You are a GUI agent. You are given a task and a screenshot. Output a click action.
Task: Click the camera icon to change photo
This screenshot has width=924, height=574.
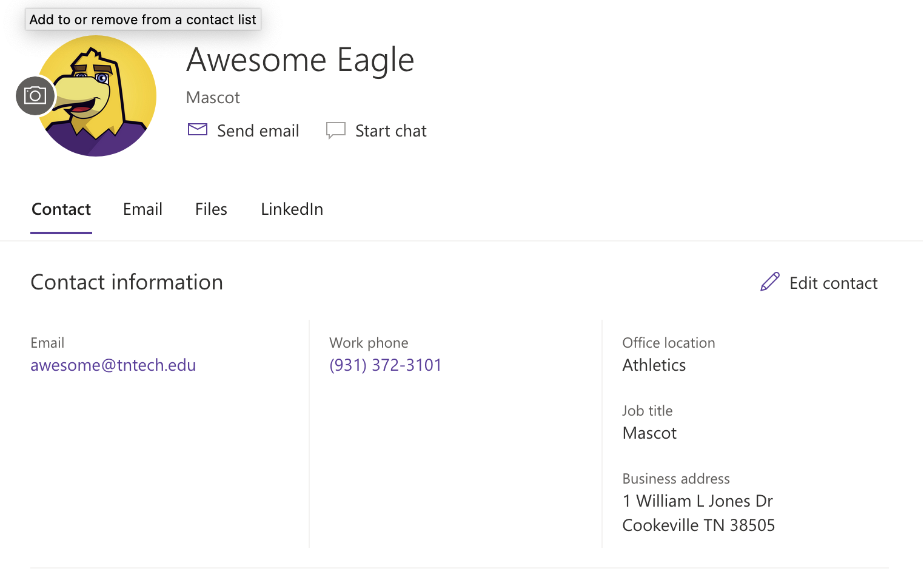pos(35,96)
